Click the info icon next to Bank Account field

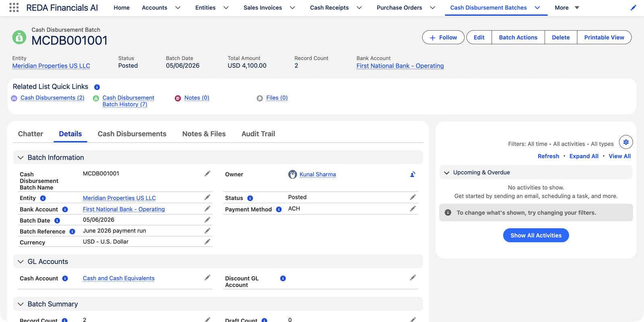[65, 209]
